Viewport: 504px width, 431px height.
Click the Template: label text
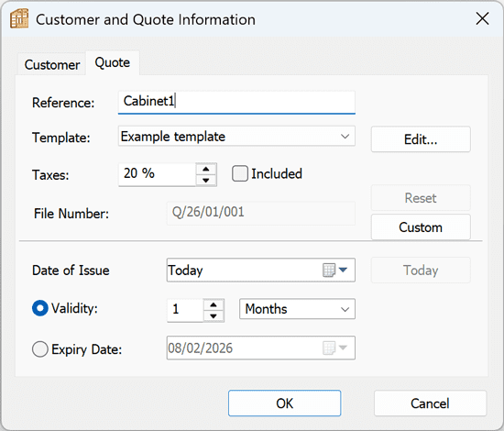[x=61, y=138]
